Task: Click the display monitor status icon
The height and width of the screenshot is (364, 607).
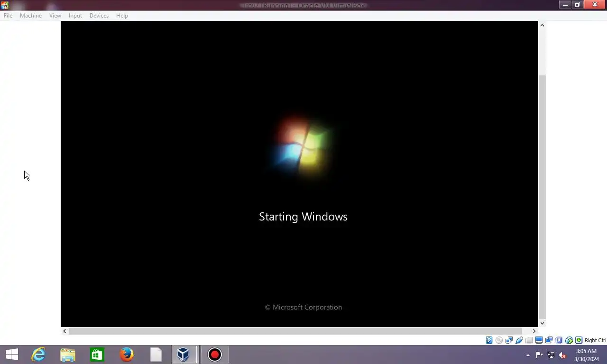Action: [539, 340]
